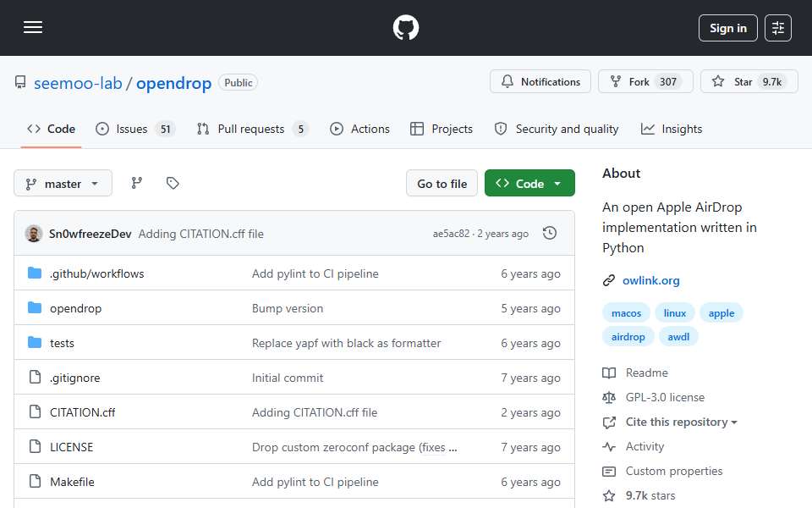Viewport: 812px width, 508px height.
Task: Open Bump version commit message
Action: coord(288,308)
